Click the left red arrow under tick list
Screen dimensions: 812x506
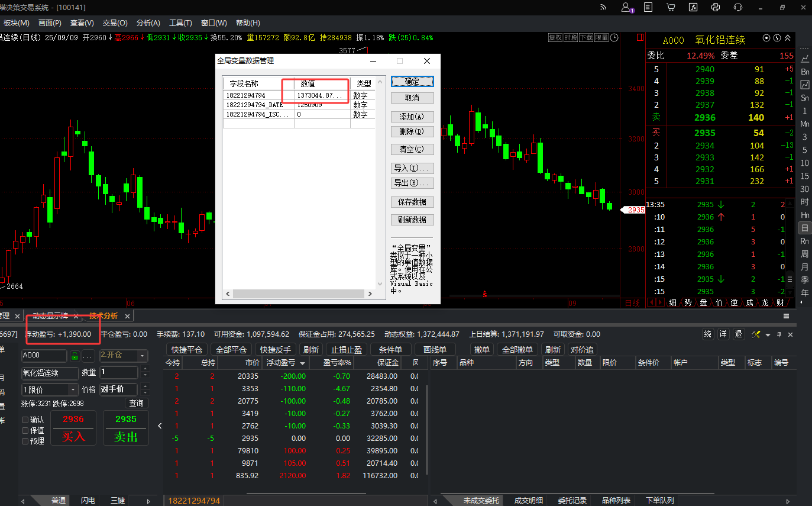point(652,302)
